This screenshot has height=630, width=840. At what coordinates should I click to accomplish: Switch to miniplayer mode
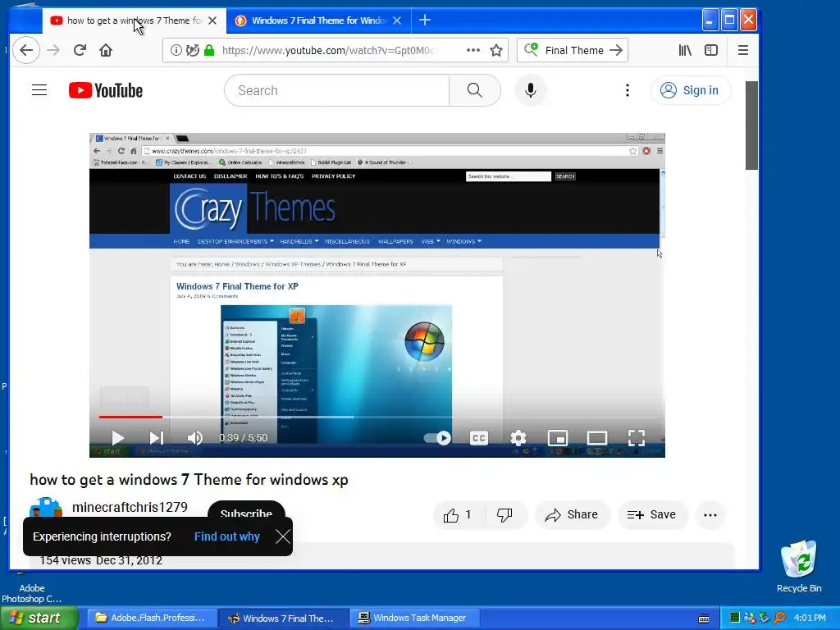point(558,438)
